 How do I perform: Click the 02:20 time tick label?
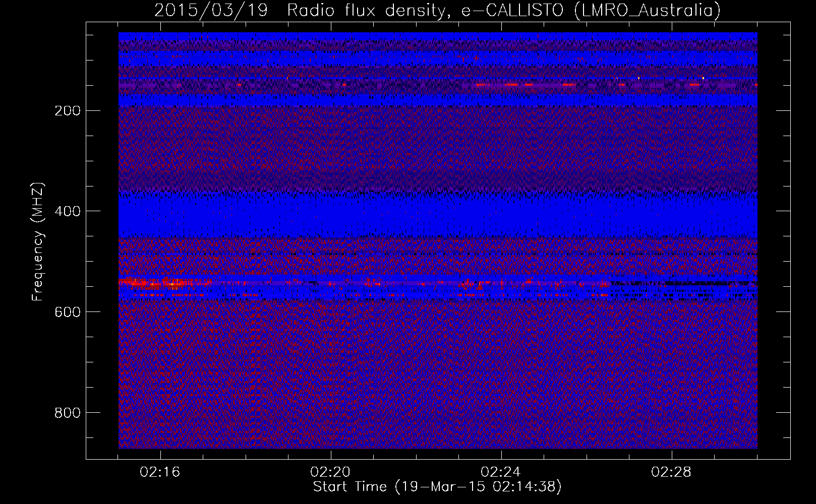331,472
